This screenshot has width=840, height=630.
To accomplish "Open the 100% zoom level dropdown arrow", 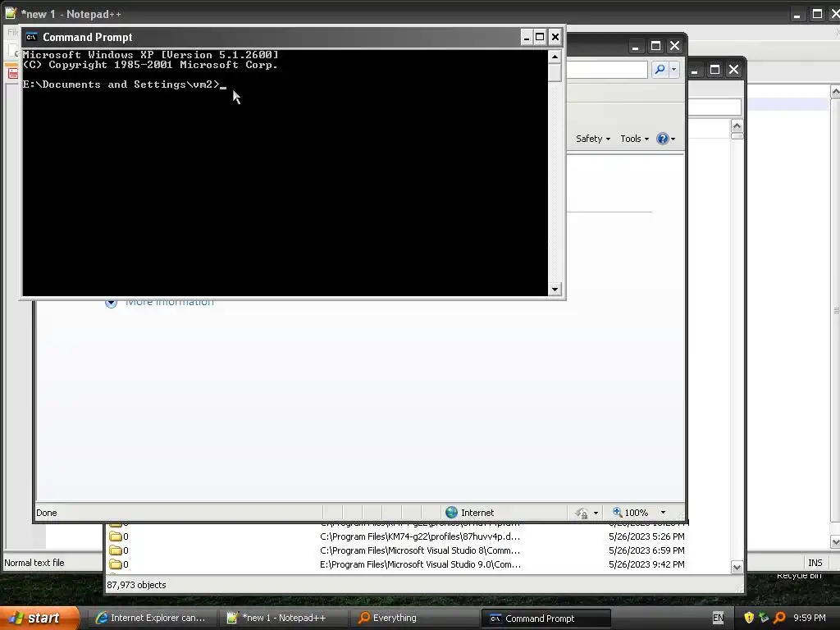I will point(663,513).
